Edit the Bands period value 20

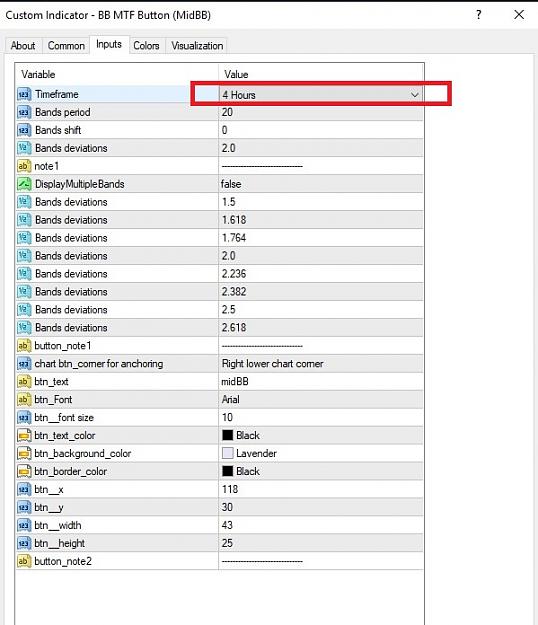pos(321,112)
